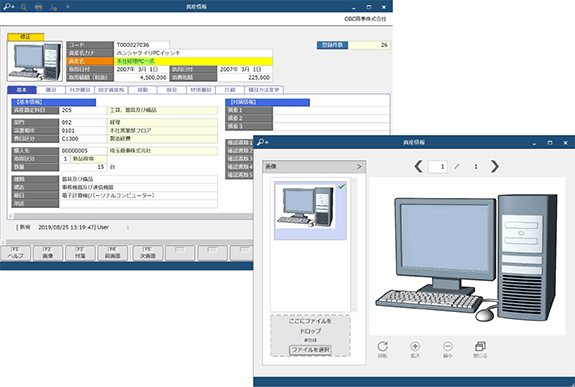Click the asset photo thumbnail beside コード
Image resolution: width=575 pixels, height=387 pixels.
[x=35, y=61]
